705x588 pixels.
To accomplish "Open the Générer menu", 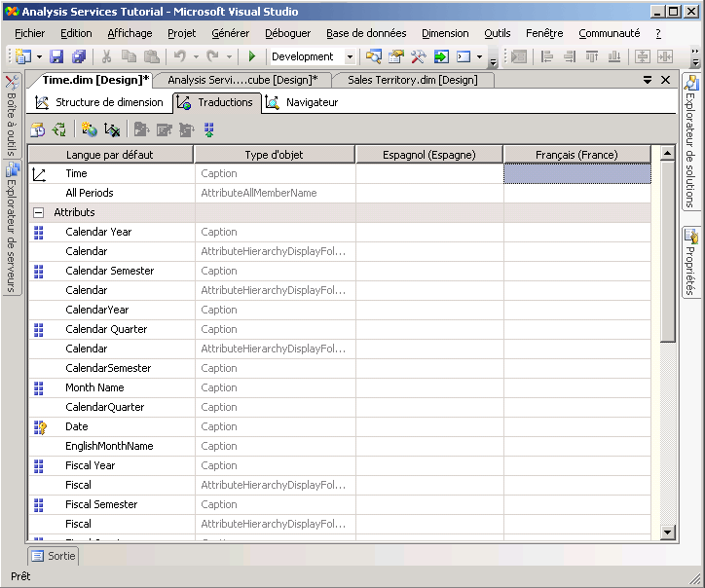I will [230, 33].
